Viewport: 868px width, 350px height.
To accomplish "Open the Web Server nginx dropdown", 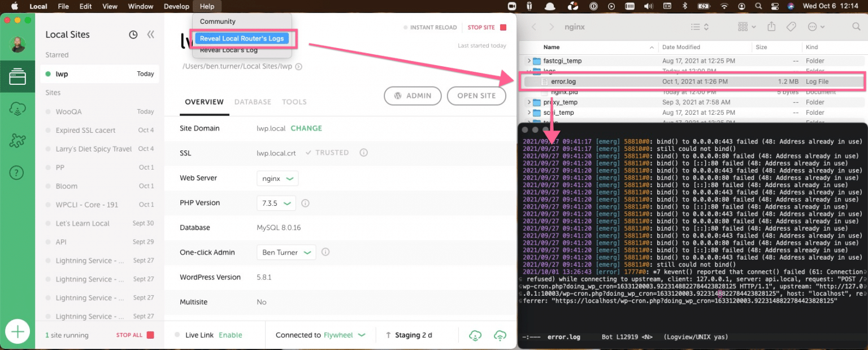I will click(277, 178).
